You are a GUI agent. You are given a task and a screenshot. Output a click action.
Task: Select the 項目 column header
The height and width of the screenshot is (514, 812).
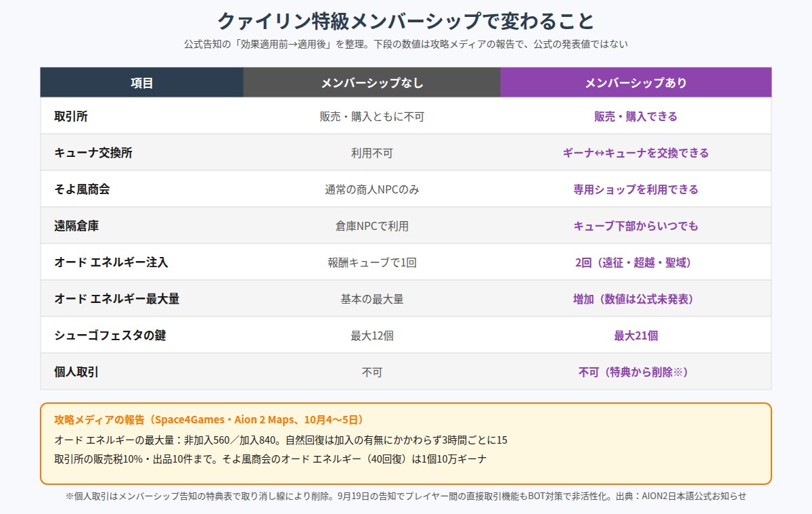coord(142,83)
